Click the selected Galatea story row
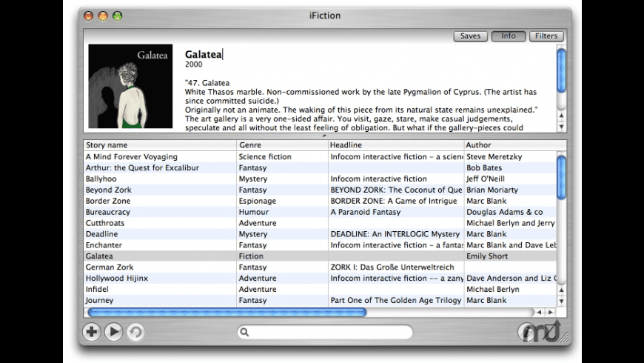This screenshot has width=644, height=363. point(321,256)
